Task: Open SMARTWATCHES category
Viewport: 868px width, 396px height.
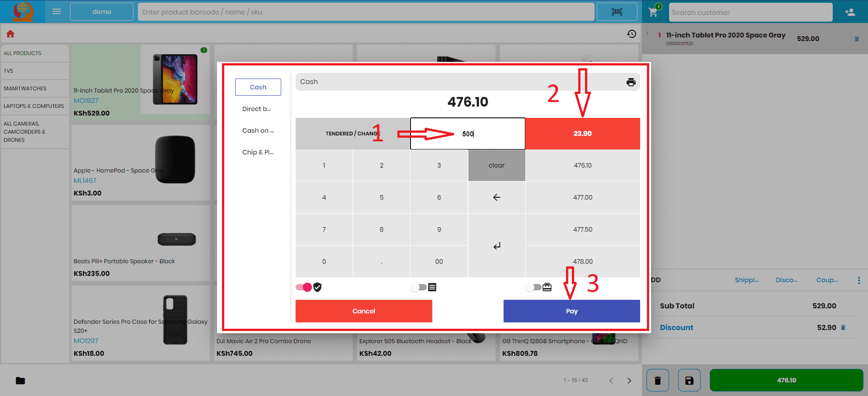Action: 35,89
